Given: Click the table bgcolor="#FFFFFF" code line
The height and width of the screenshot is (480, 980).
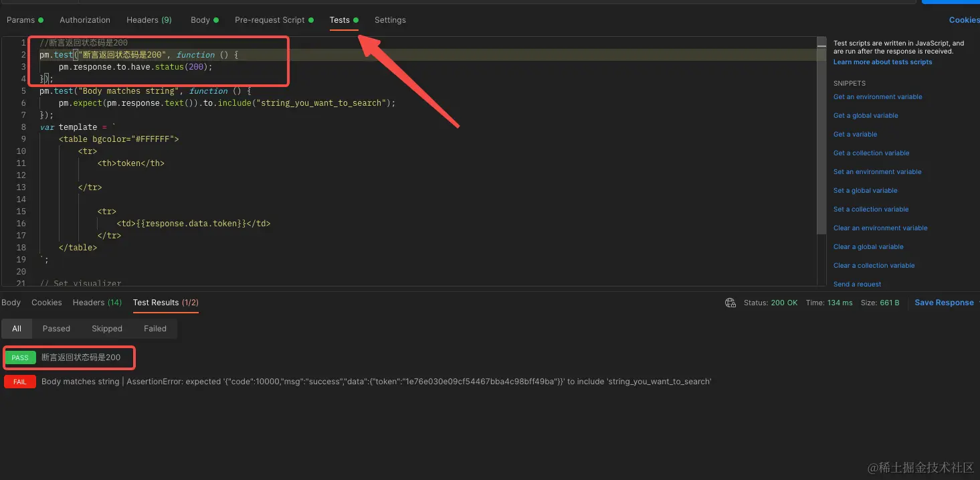Looking at the screenshot, I should click(x=119, y=139).
